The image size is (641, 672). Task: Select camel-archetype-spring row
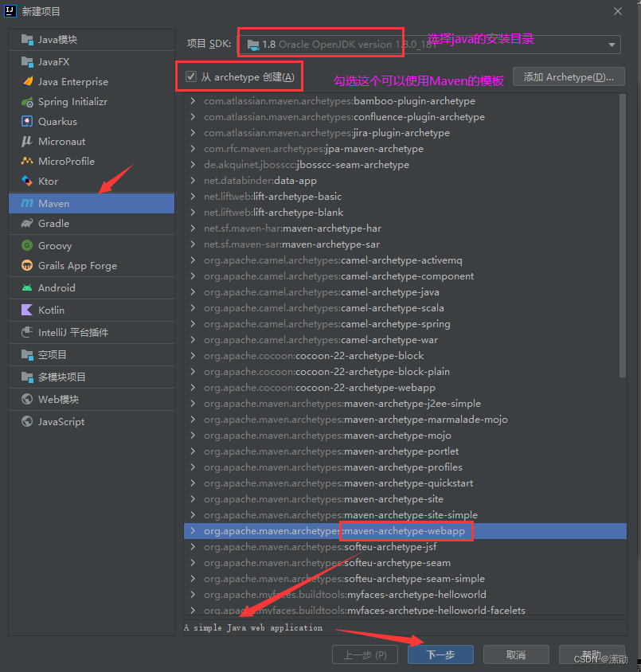coord(405,323)
